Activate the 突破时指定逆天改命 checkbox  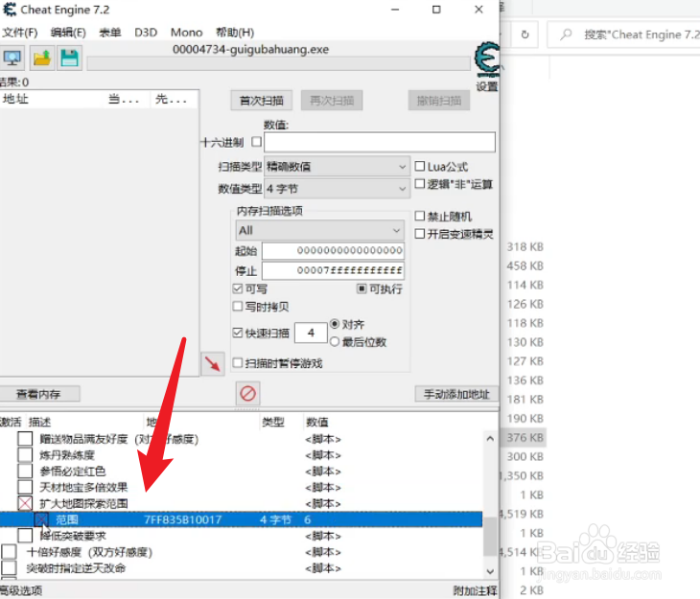tap(9, 567)
